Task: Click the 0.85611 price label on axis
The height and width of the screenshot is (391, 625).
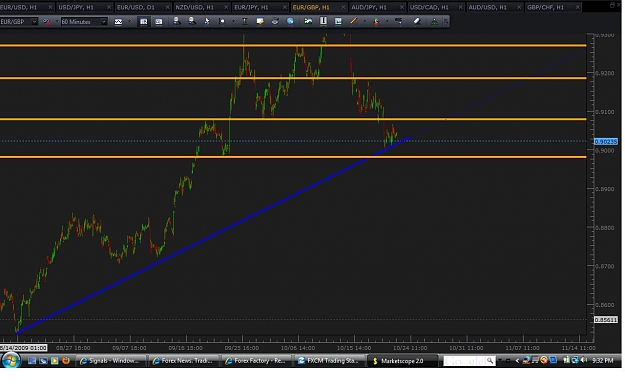Action: click(605, 320)
